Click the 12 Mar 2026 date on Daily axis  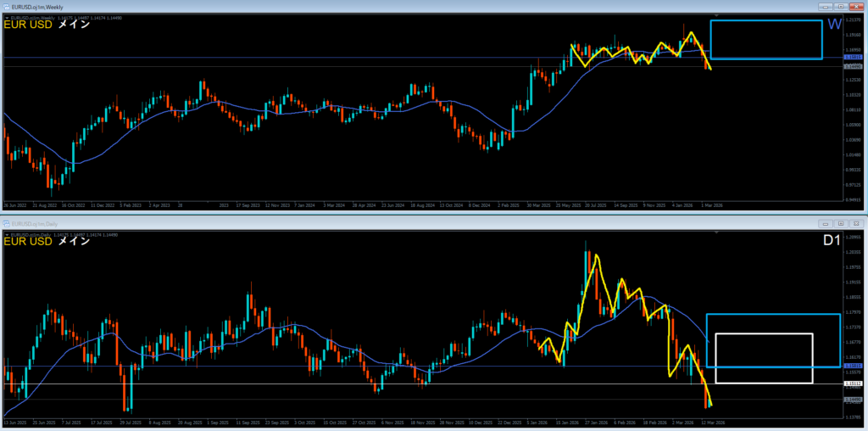pyautogui.click(x=712, y=423)
